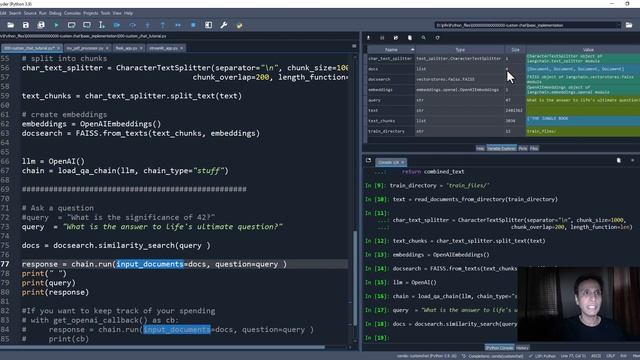This screenshot has width=640, height=360.
Task: Click the query variable value cell
Action: [583, 100]
